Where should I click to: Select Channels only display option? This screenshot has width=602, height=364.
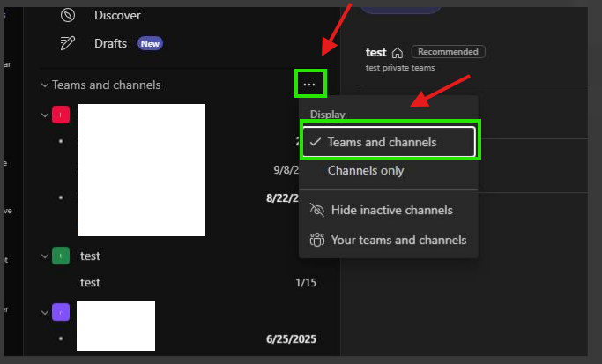coord(389,170)
